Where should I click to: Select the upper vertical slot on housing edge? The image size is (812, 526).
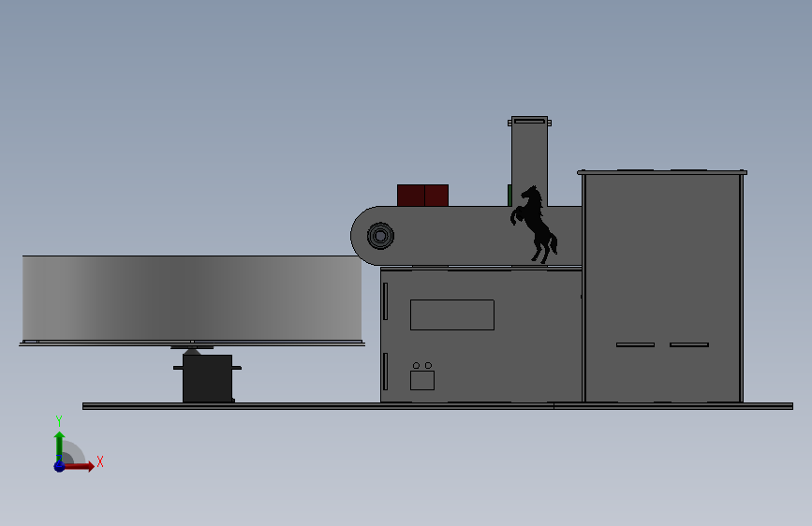385,301
